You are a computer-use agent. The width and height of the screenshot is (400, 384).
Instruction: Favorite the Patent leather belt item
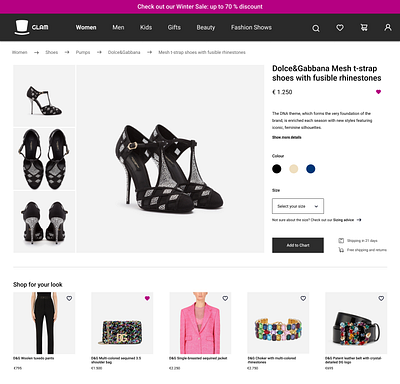pyautogui.click(x=381, y=298)
